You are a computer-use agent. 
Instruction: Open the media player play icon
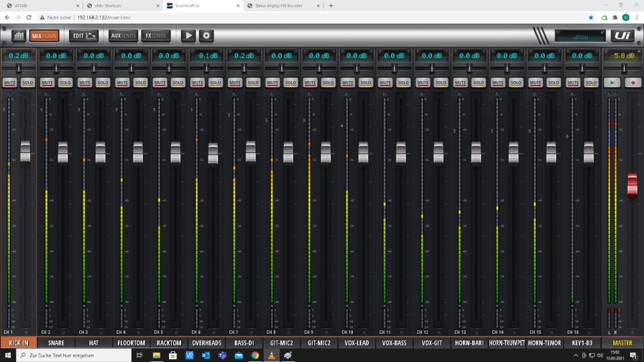(188, 36)
